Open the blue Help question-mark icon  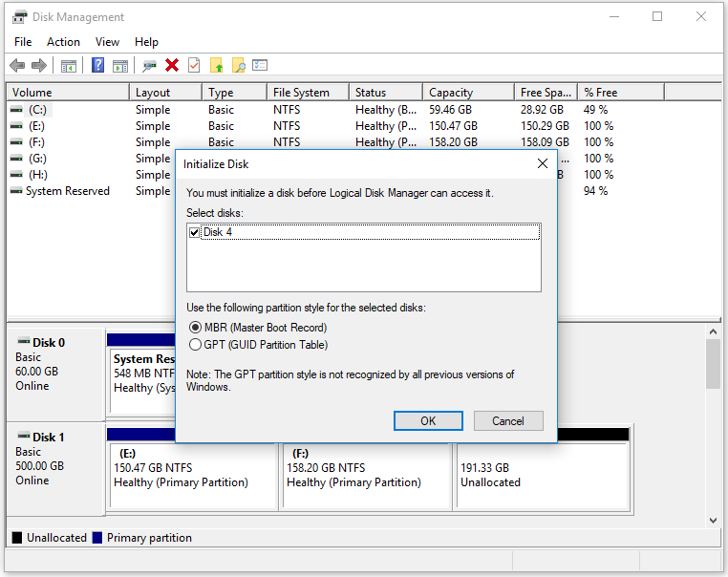coord(98,66)
